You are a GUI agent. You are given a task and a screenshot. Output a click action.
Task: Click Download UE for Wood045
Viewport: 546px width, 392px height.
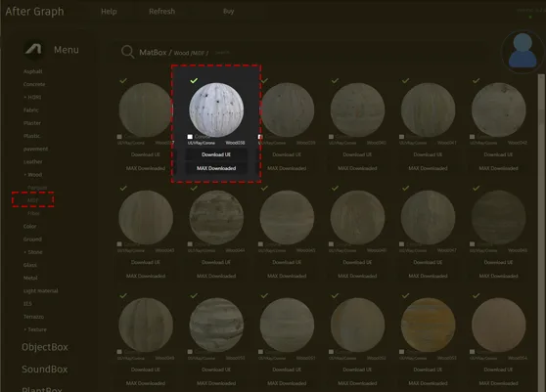coord(287,262)
